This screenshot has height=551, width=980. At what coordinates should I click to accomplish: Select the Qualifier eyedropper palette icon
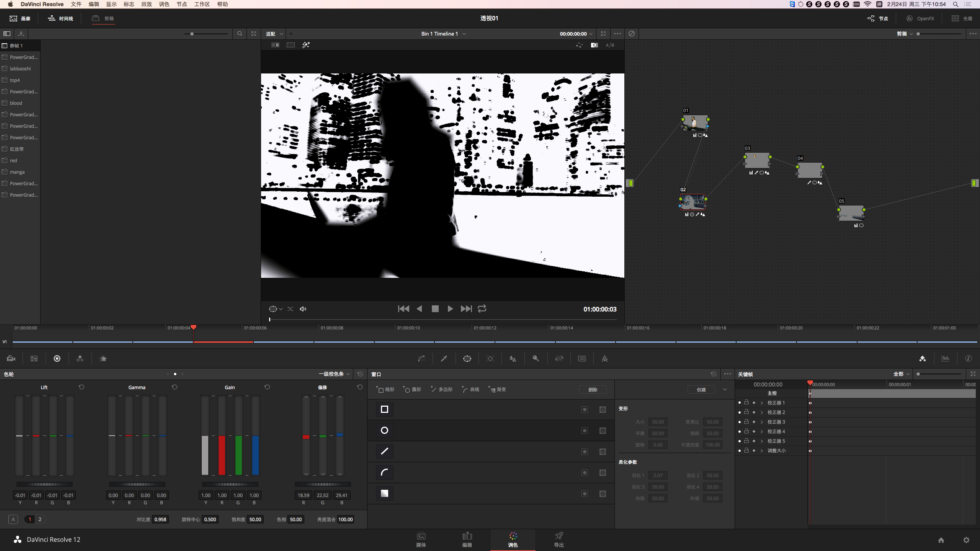tap(444, 359)
